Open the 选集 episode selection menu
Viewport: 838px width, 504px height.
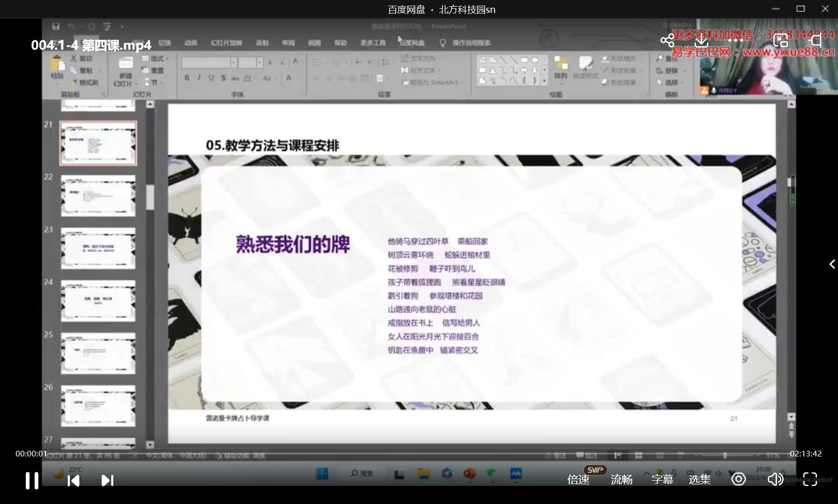pyautogui.click(x=700, y=480)
